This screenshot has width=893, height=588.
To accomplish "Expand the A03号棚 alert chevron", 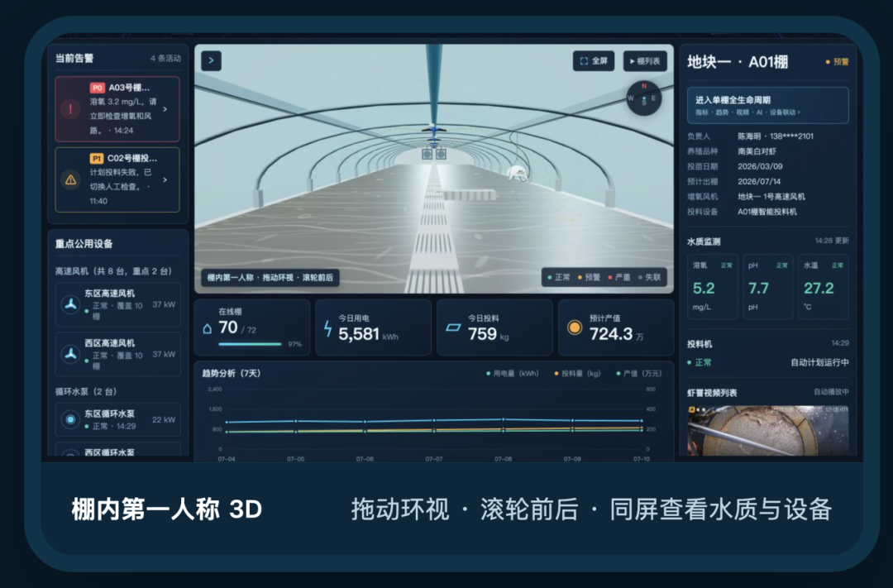I will click(165, 109).
